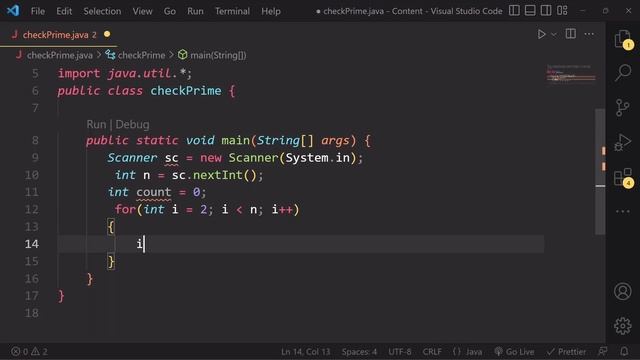Toggle the primary side bar layout icon
This screenshot has height=360, width=640.
pyautogui.click(x=514, y=11)
